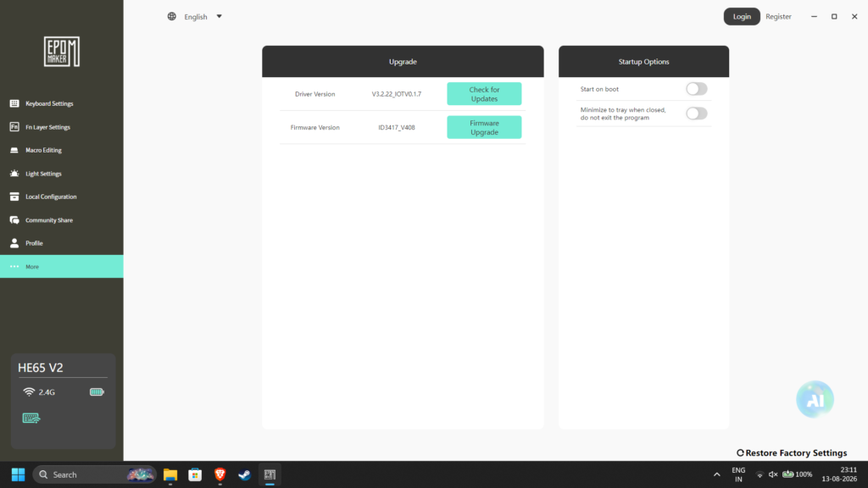This screenshot has height=488, width=868.
Task: Maximize the Epomaker window
Action: (x=834, y=17)
